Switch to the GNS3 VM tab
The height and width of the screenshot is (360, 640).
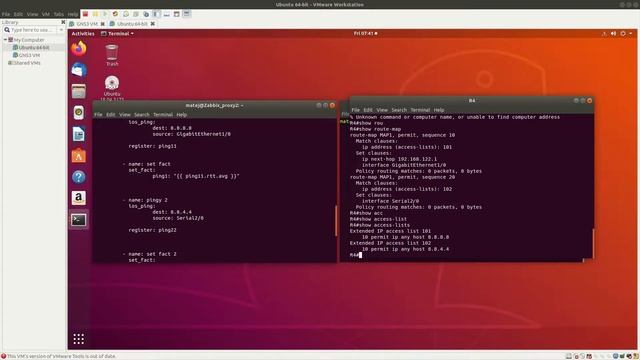[87, 24]
